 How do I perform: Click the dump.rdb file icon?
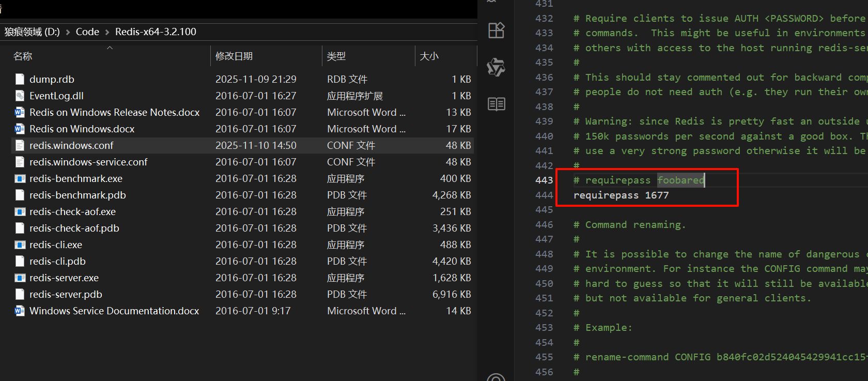[x=20, y=80]
